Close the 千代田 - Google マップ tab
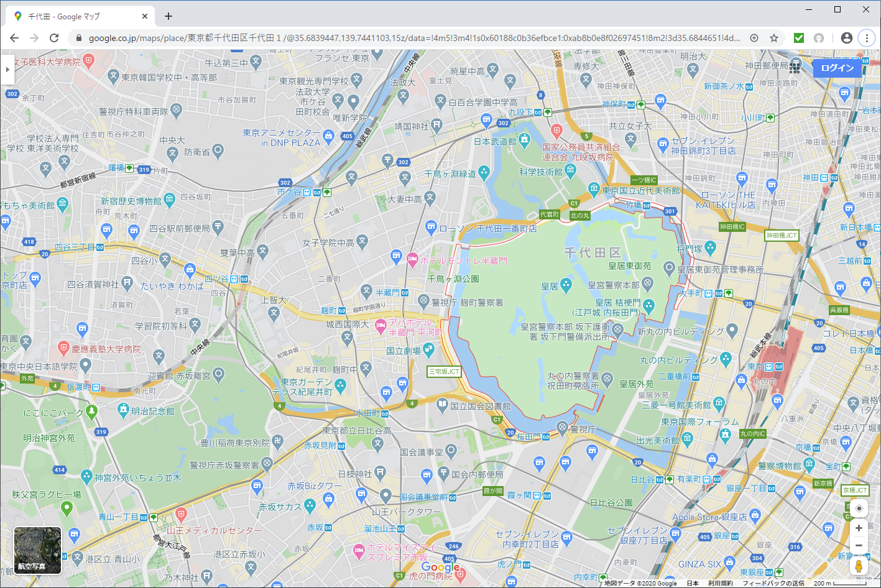The width and height of the screenshot is (881, 588). pyautogui.click(x=145, y=16)
